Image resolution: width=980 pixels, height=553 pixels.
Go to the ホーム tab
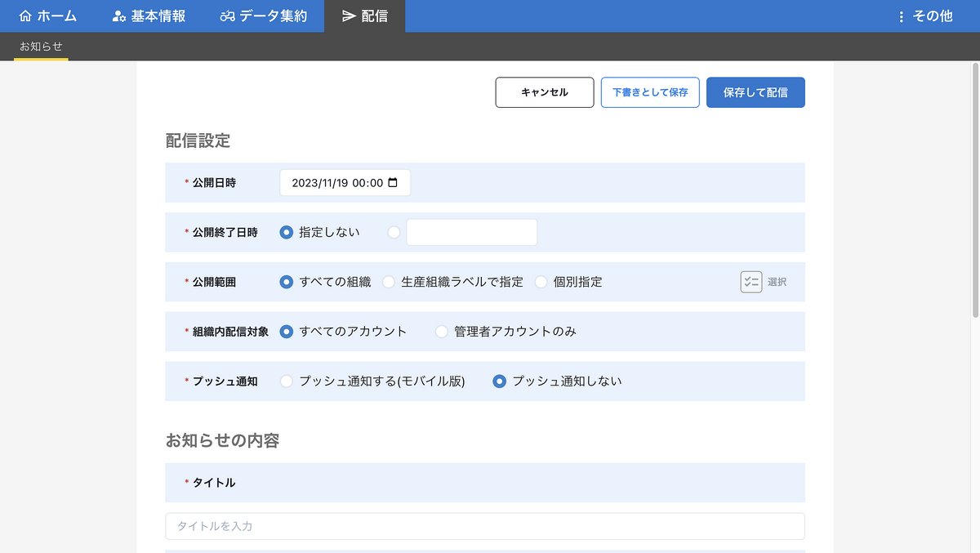[47, 16]
